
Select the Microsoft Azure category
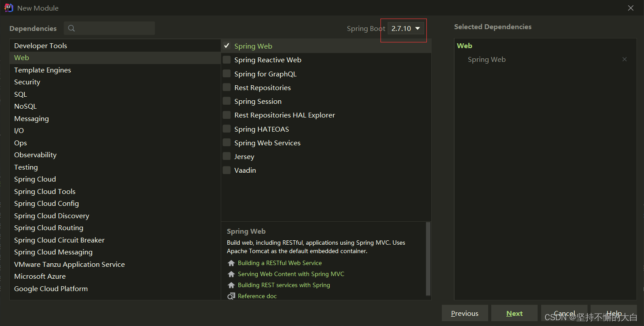point(115,277)
